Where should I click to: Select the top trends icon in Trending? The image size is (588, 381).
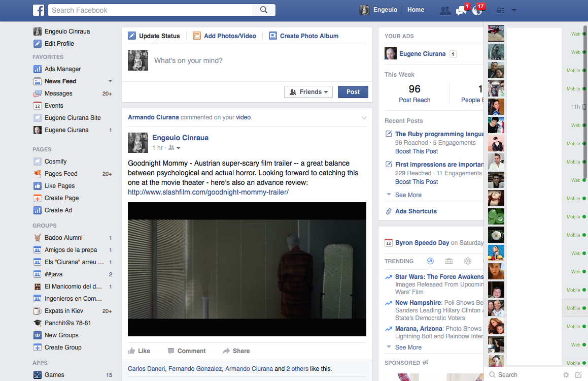[430, 261]
